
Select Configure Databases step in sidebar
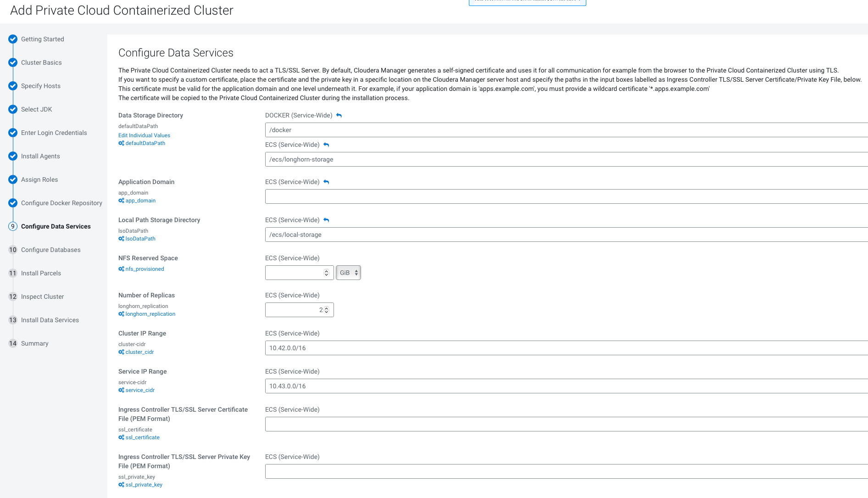[50, 250]
